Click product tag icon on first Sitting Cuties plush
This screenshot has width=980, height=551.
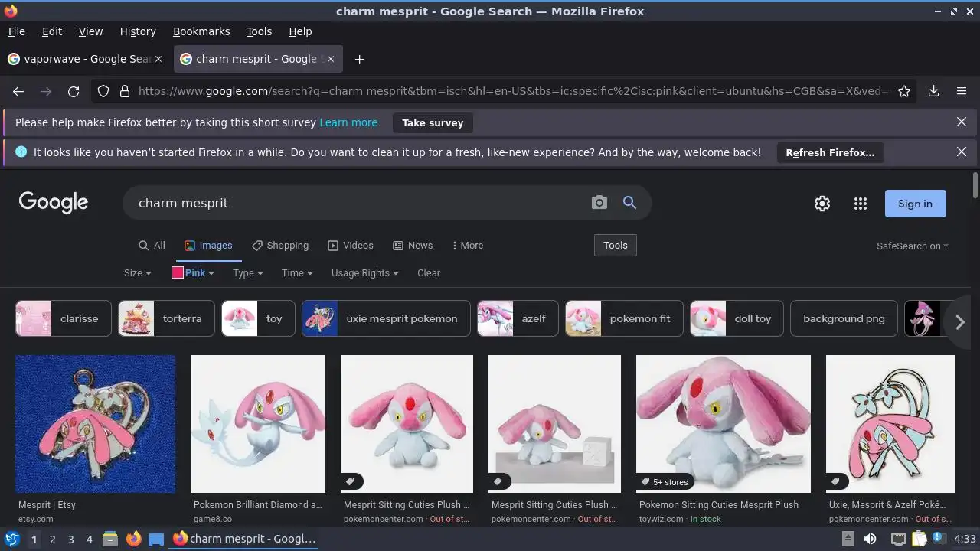tap(351, 481)
